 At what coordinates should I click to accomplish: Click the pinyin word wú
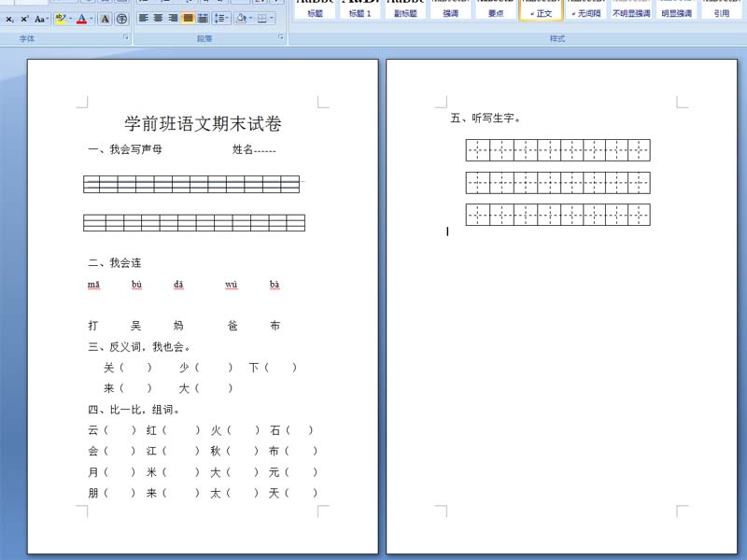click(x=231, y=285)
